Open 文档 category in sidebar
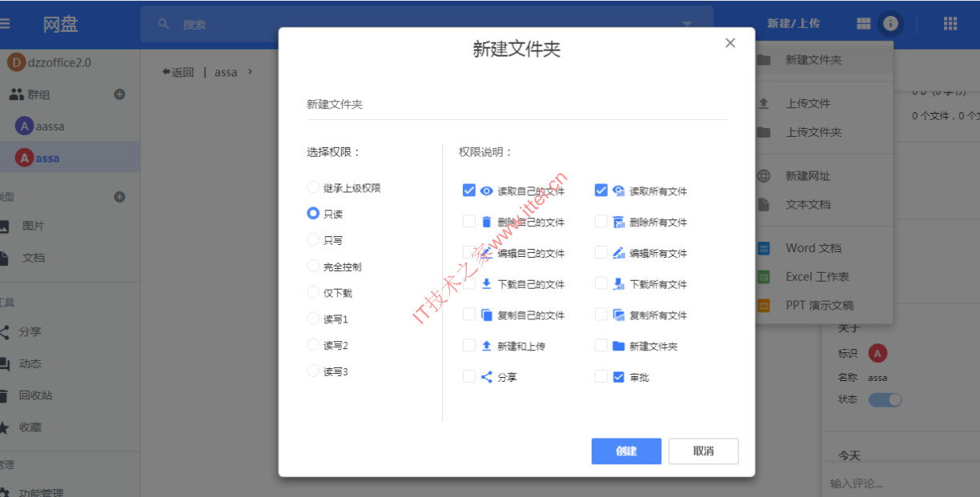This screenshot has height=497, width=980. pos(33,258)
